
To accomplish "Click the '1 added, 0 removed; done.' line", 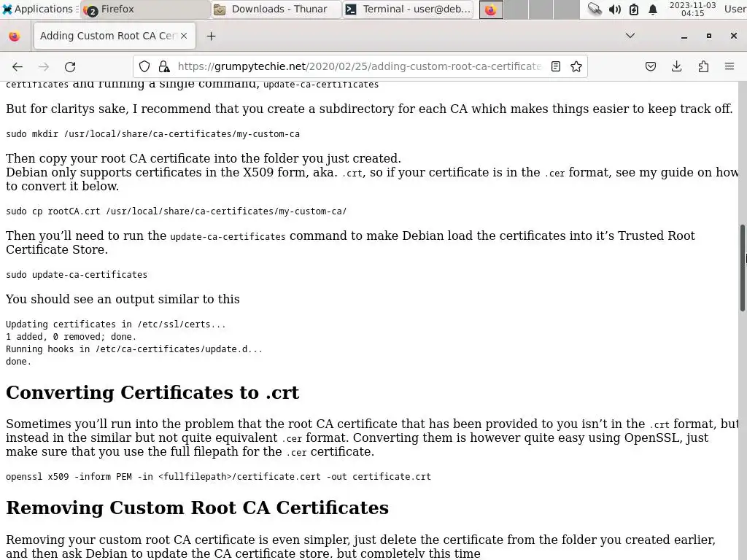I will [x=71, y=336].
